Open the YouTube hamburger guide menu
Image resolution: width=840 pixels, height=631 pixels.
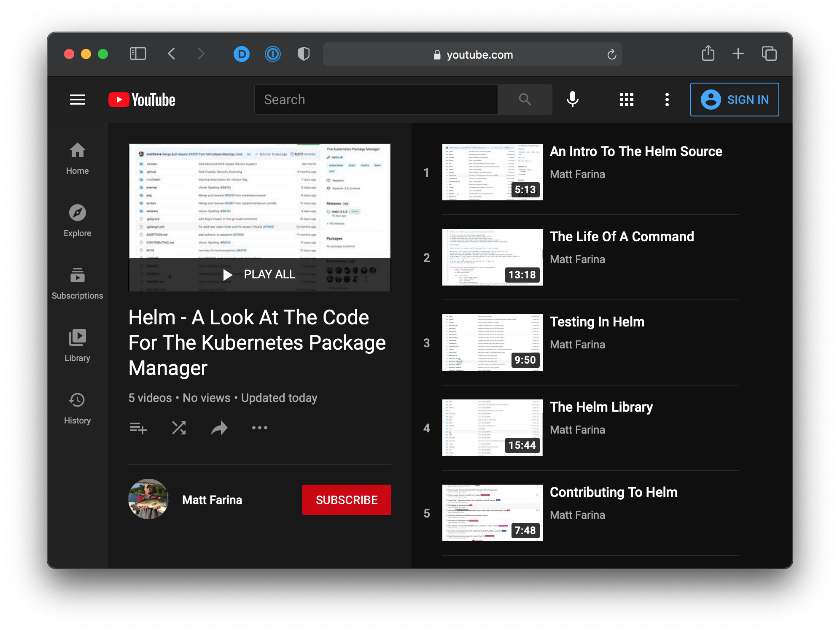coord(78,100)
